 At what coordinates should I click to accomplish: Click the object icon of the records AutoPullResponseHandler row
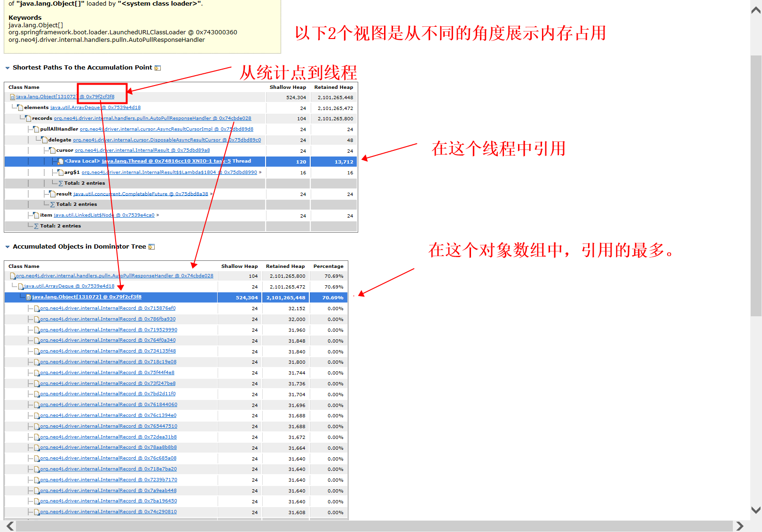28,118
